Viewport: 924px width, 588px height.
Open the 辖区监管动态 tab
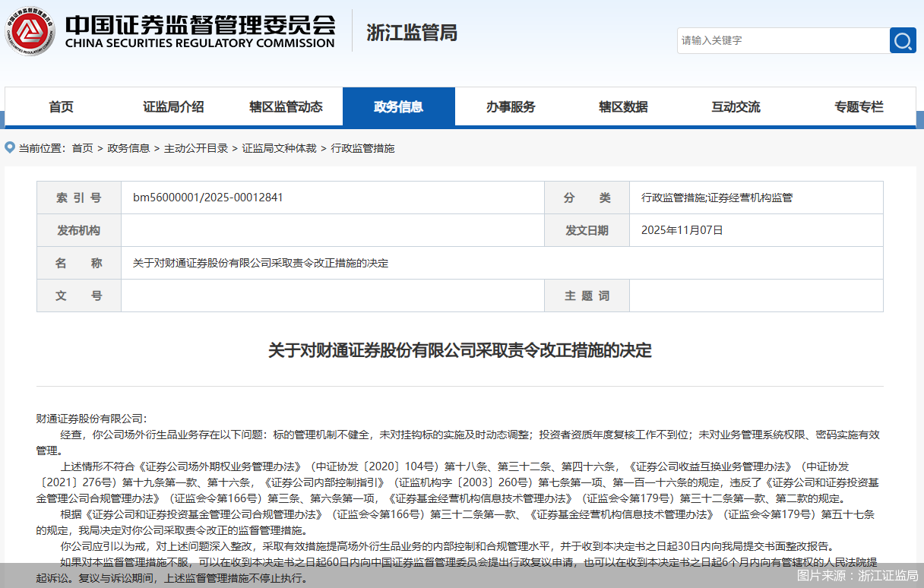(x=286, y=106)
